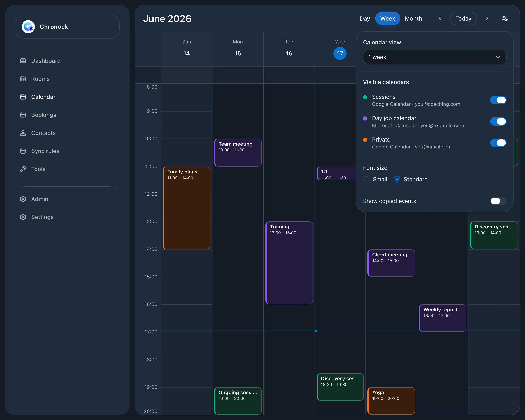Enable Show copied events toggle
The image size is (525, 420).
coord(498,201)
